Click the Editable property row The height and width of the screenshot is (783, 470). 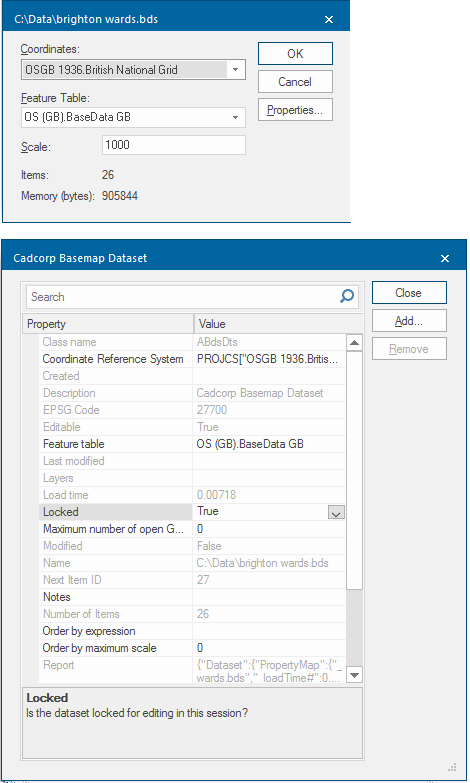pyautogui.click(x=192, y=427)
